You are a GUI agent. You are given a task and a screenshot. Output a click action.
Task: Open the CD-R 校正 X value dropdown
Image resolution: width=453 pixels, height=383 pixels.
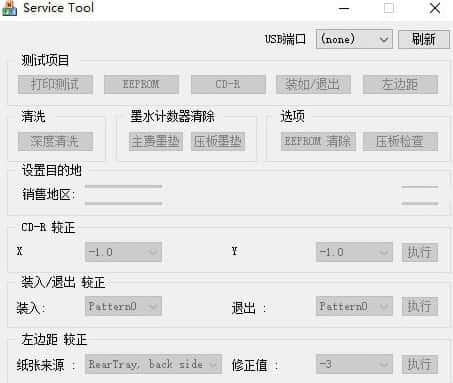[x=123, y=252]
